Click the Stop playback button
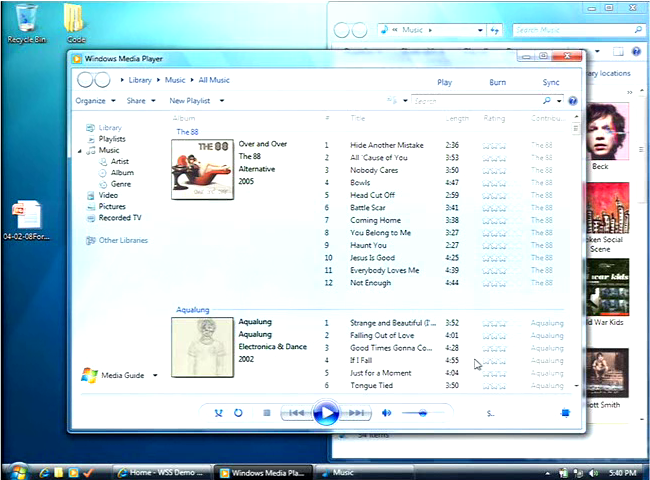Screen dimensions: 650x480 [x=267, y=413]
